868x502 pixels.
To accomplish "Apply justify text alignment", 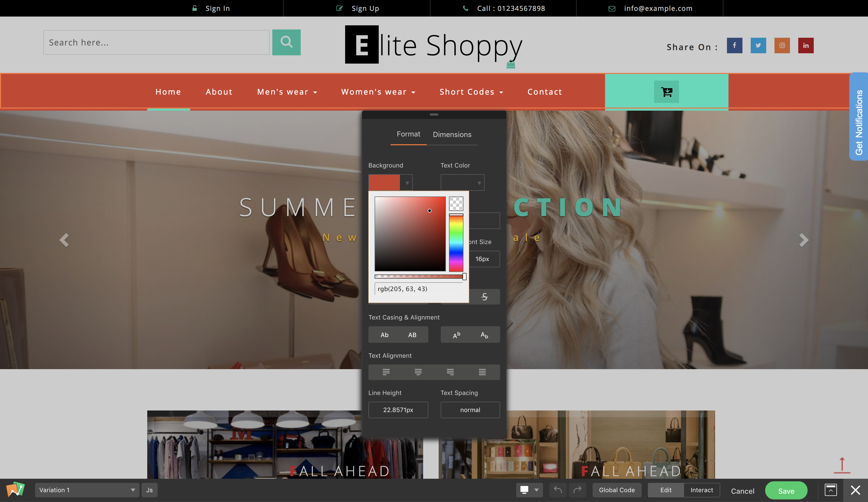I will (482, 372).
